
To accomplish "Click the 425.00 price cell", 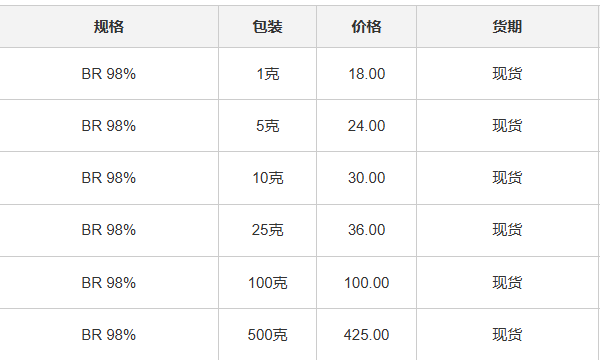I will tap(366, 335).
